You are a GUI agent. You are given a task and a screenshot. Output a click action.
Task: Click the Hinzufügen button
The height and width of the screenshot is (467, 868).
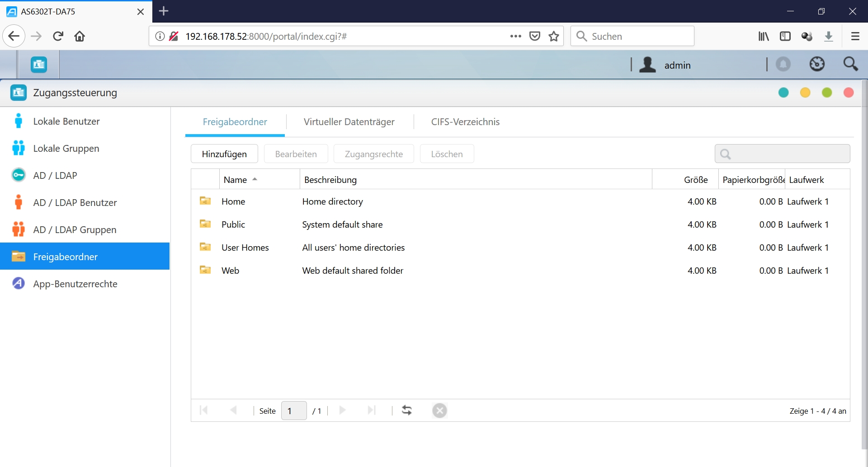point(224,154)
